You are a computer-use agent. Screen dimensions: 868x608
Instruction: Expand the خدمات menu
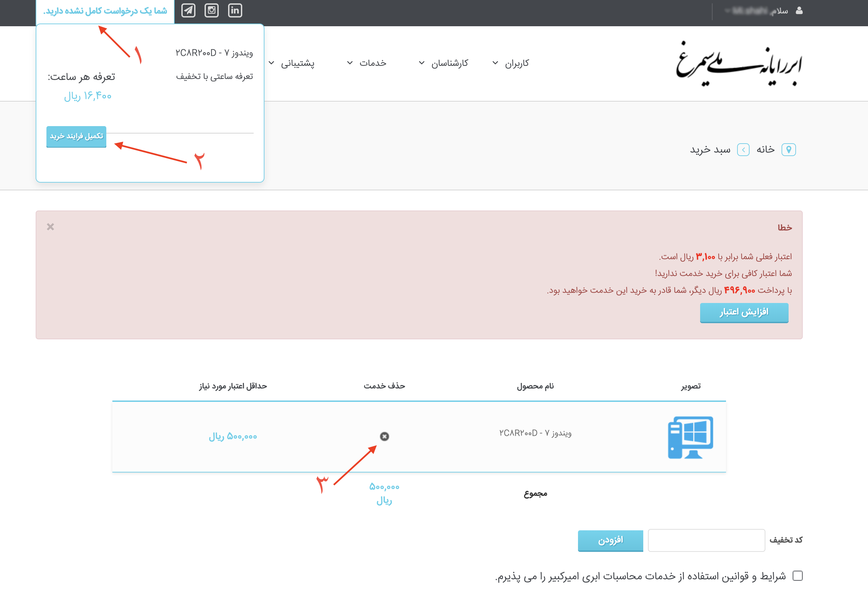(367, 63)
